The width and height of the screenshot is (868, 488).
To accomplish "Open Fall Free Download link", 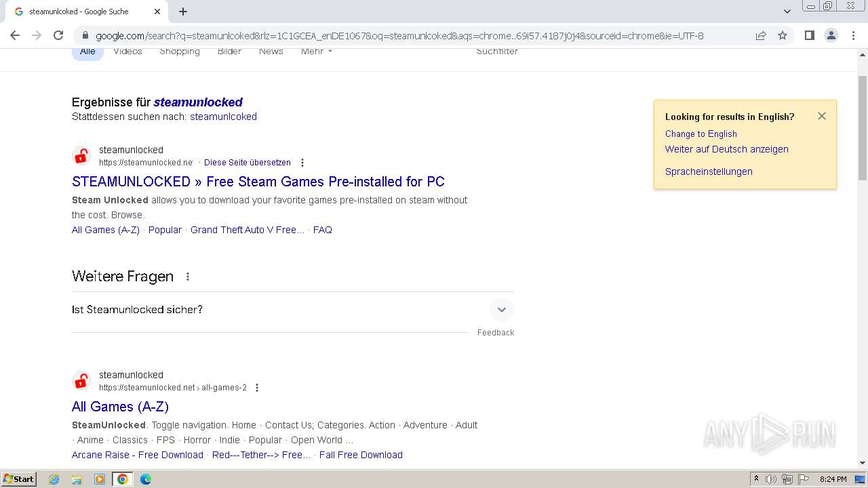I will [x=361, y=455].
